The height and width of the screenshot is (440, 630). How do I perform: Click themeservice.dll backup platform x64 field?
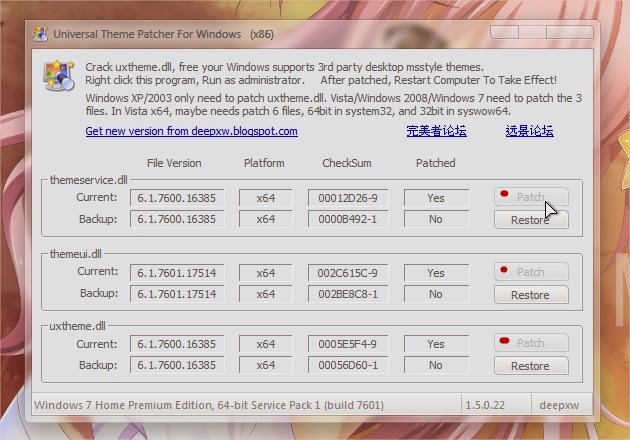pyautogui.click(x=266, y=219)
